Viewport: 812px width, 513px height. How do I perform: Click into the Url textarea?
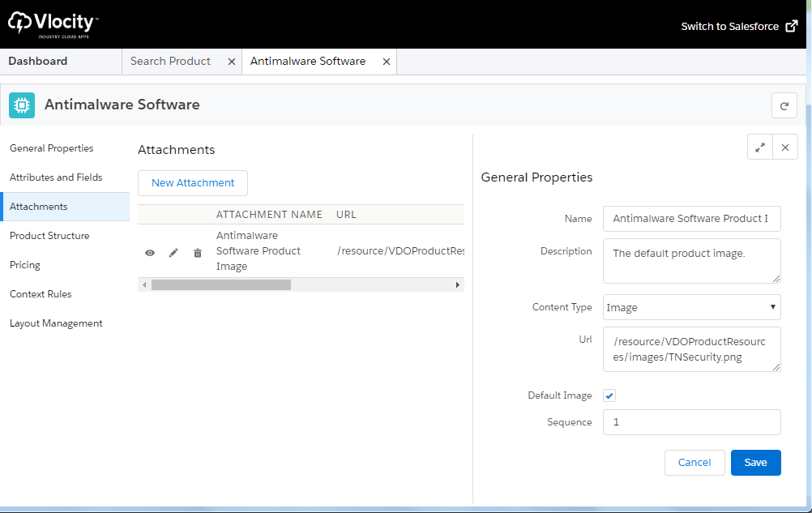click(x=691, y=349)
